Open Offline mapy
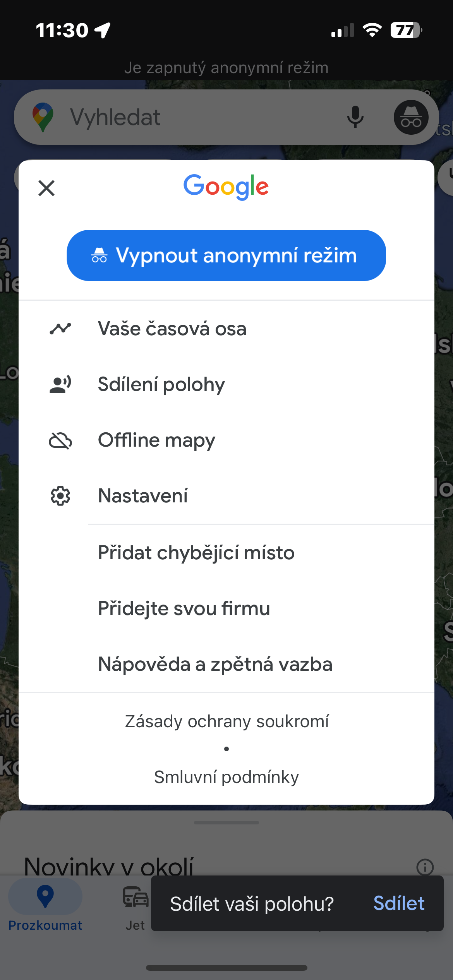Screen dimensions: 453x980 tap(156, 440)
